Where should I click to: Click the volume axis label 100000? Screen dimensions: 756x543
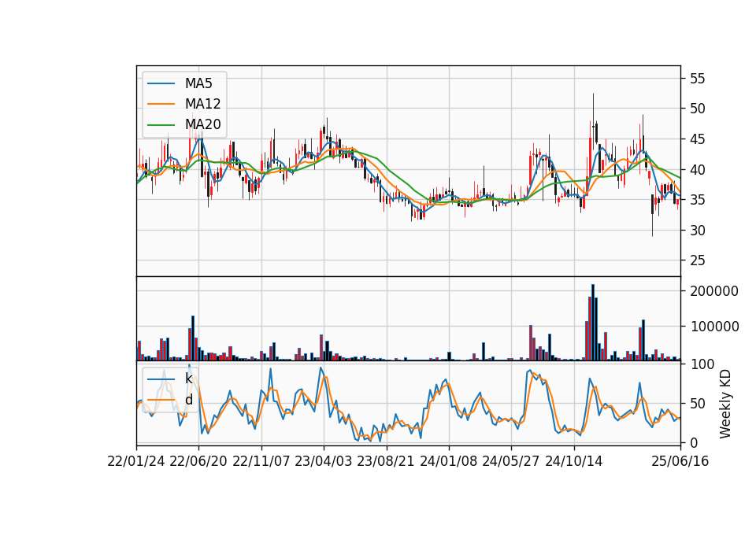coord(714,327)
